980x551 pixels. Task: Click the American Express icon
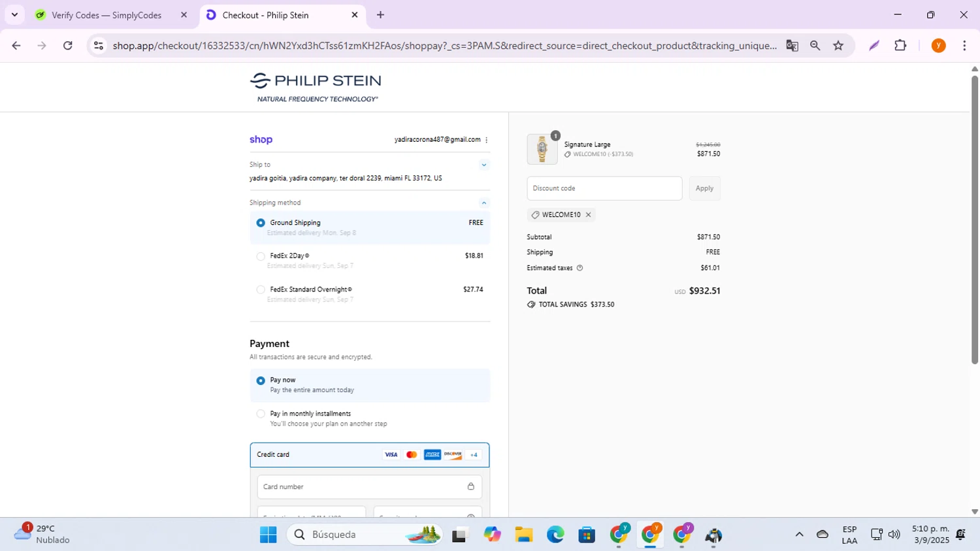[x=433, y=455]
